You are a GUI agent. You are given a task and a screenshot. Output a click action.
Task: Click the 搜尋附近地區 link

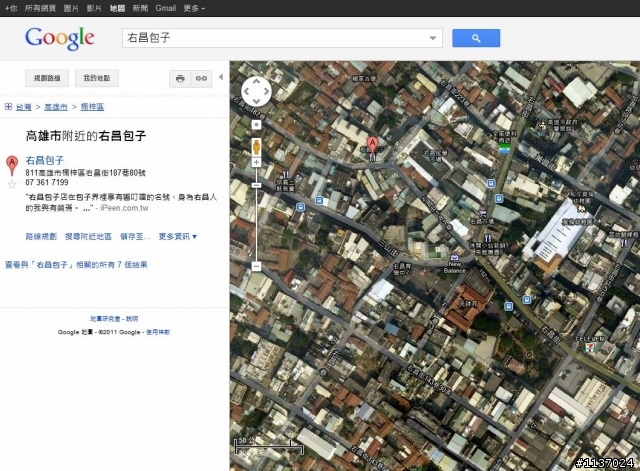tap(88, 236)
